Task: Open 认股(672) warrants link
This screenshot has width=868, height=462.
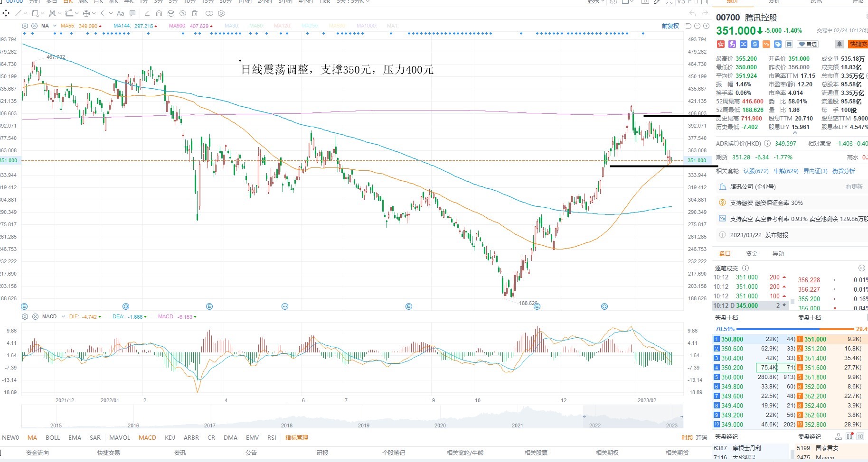Action: (x=756, y=171)
